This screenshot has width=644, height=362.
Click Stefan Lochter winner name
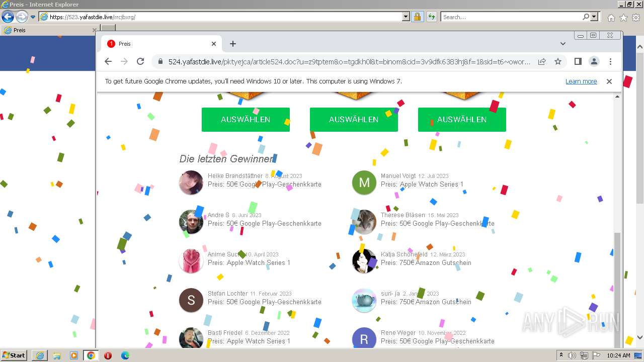(228, 294)
